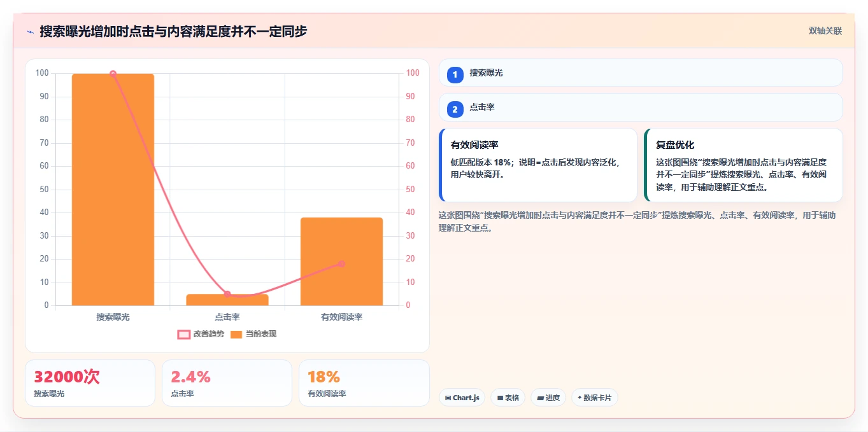Toggle the 改善趋势 legend swatch
Viewport: 868px width, 432px height.
tap(183, 334)
